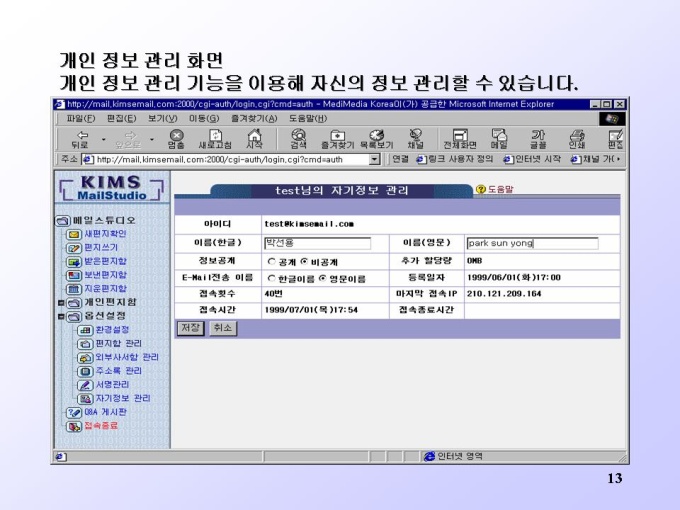Click the 편지쓰기 link text in sidebar
The height and width of the screenshot is (510, 680).
pos(101,247)
